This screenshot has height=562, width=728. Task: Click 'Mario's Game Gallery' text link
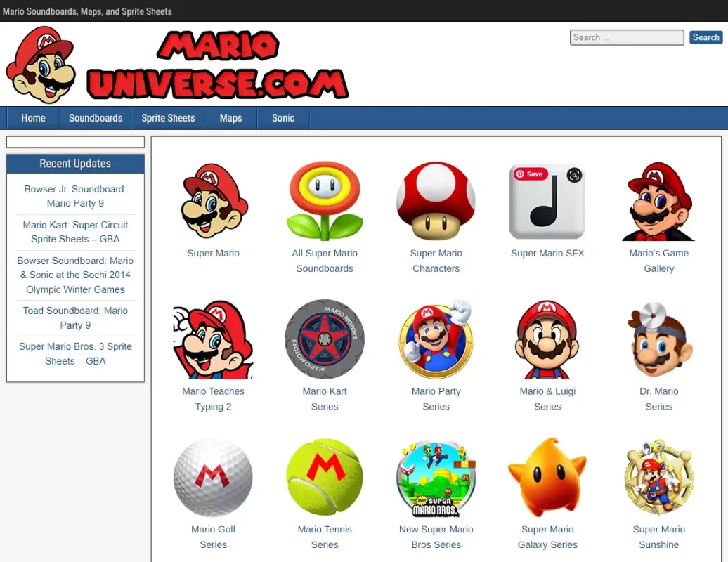click(659, 261)
